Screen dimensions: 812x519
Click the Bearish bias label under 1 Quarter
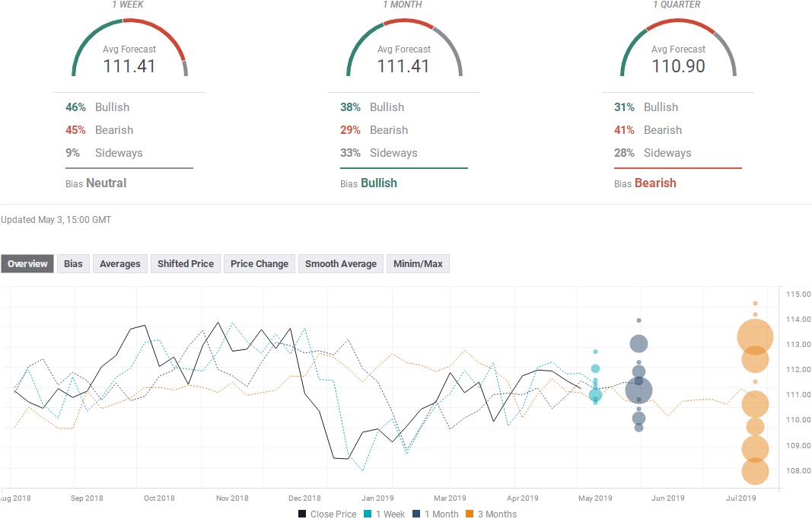click(x=654, y=183)
